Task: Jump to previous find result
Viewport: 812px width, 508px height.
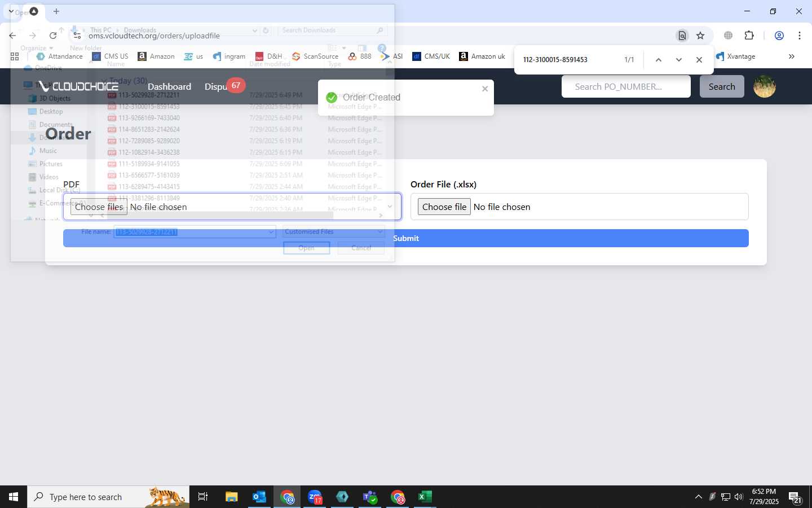Action: pos(658,60)
